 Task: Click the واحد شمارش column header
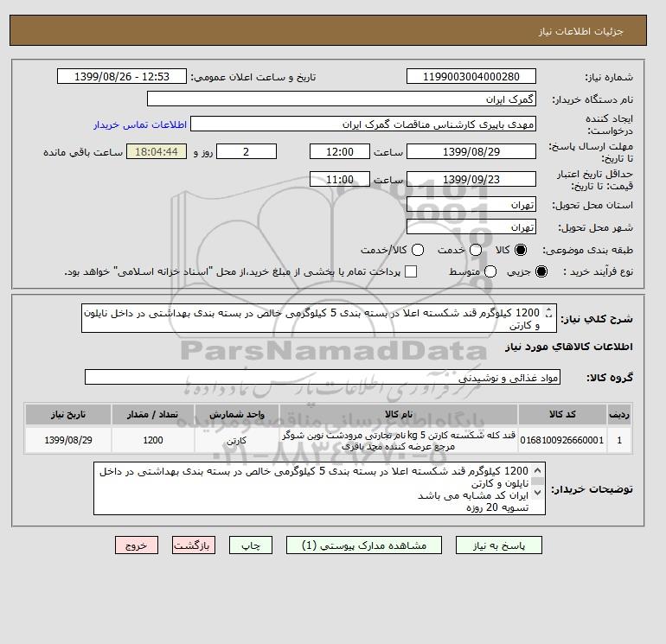(237, 415)
